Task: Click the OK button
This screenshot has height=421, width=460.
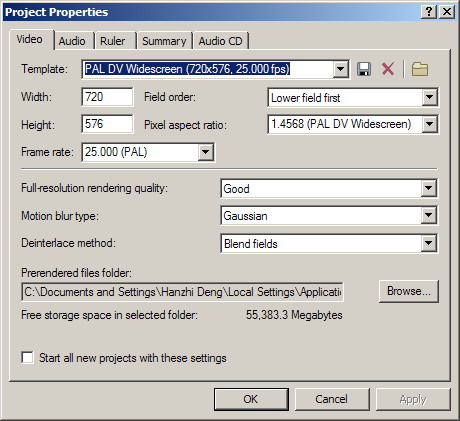Action: (251, 399)
